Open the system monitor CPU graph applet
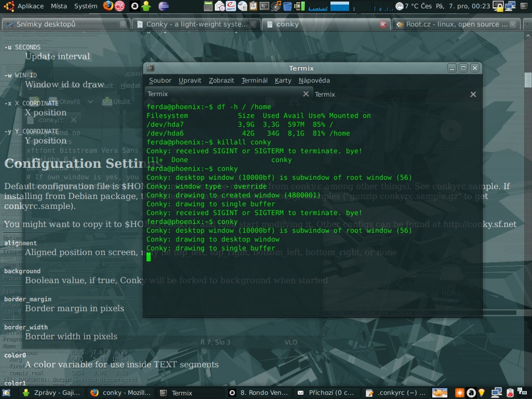This screenshot has height=399, width=532. (x=318, y=6)
